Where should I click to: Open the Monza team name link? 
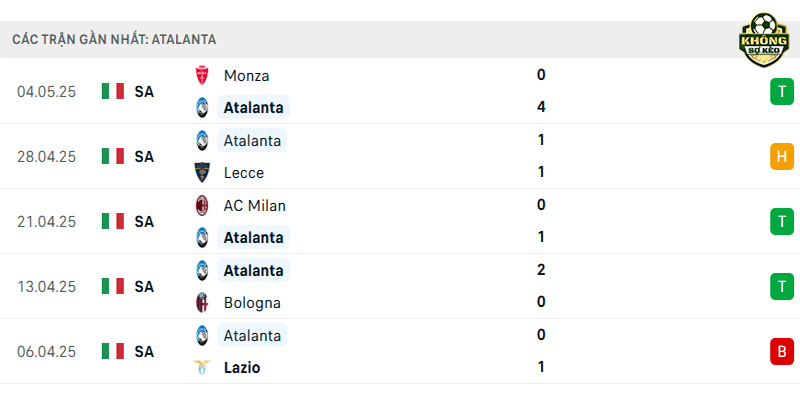[x=246, y=76]
